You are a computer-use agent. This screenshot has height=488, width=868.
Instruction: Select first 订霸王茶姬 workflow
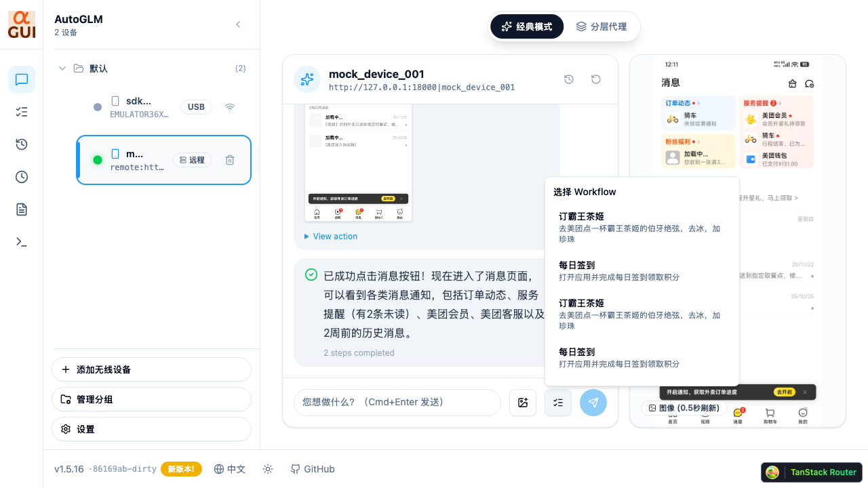(642, 227)
